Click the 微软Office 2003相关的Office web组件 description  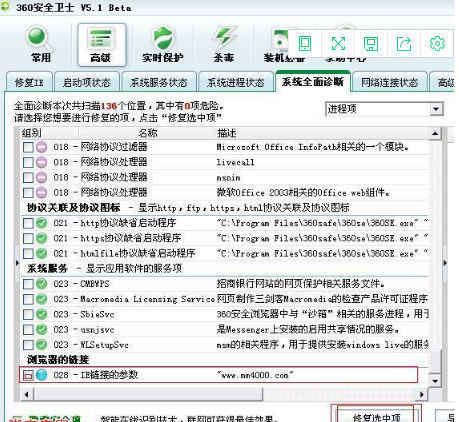303,192
